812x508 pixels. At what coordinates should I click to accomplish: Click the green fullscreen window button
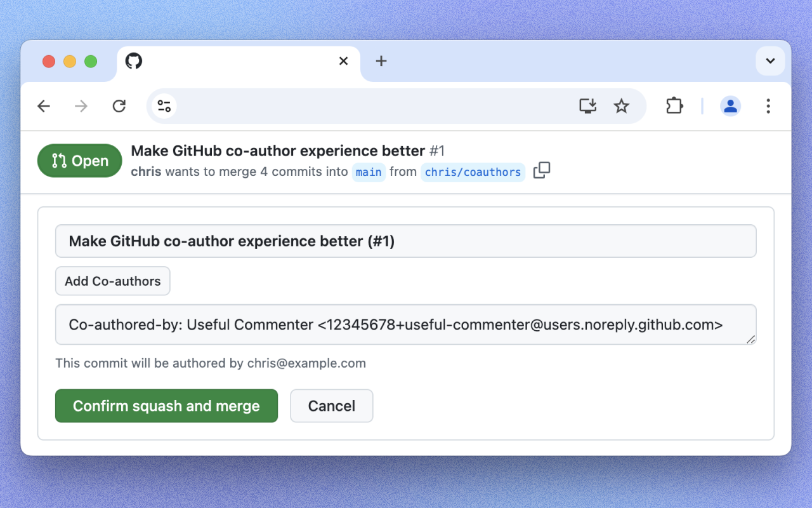(x=91, y=62)
